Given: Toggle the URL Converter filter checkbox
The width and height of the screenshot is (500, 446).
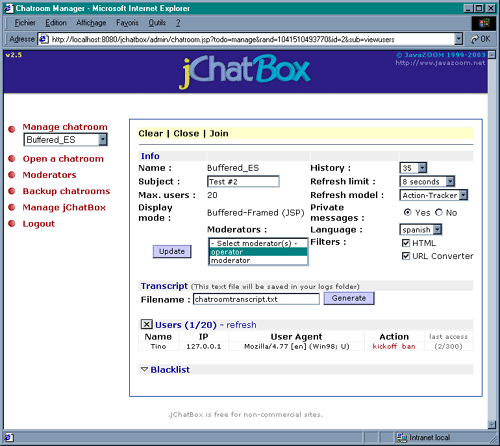Looking at the screenshot, I should (x=406, y=256).
